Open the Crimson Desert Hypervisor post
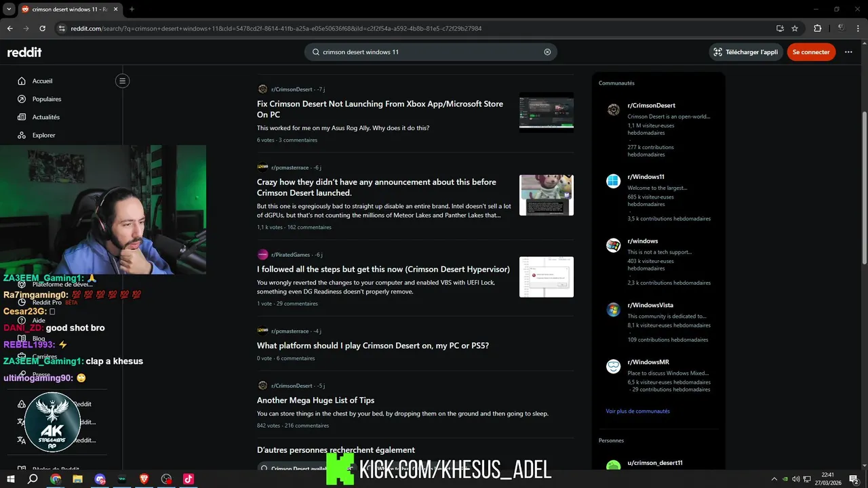868x488 pixels. [383, 269]
